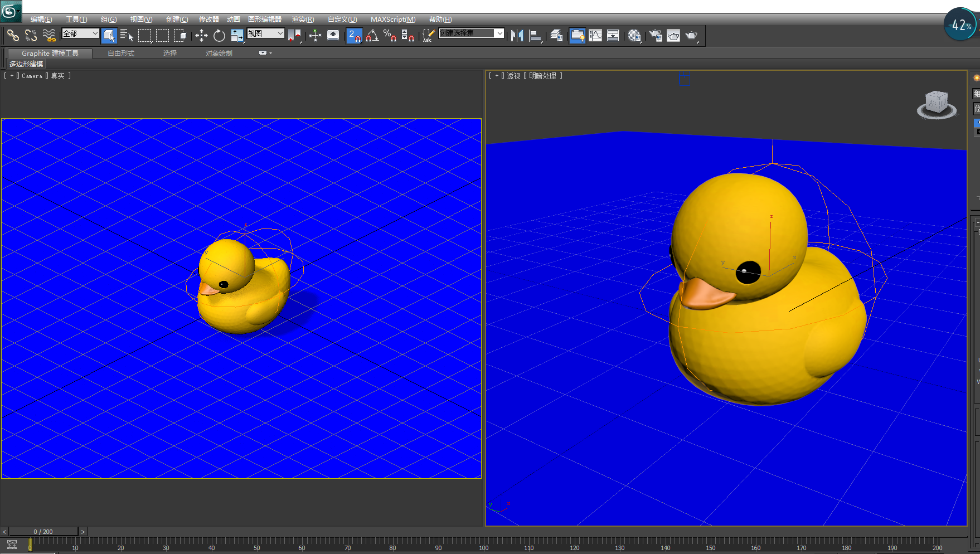Open the 编辑(E) menu

[x=41, y=20]
